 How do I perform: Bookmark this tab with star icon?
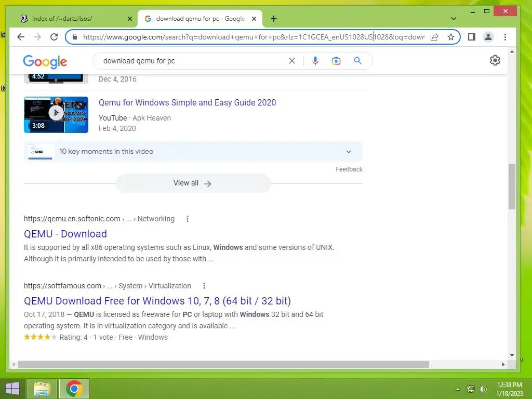(451, 37)
